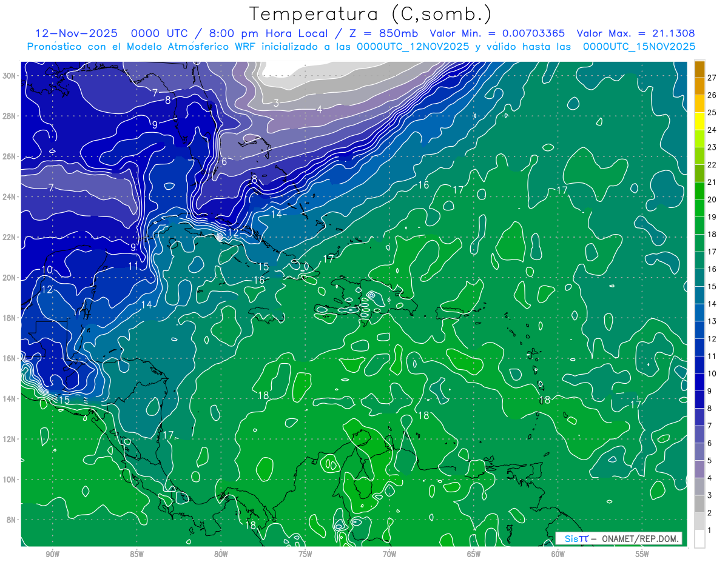728x562 pixels.
Task: Click "Valor Max. = 21.1308" value
Action: pos(636,33)
